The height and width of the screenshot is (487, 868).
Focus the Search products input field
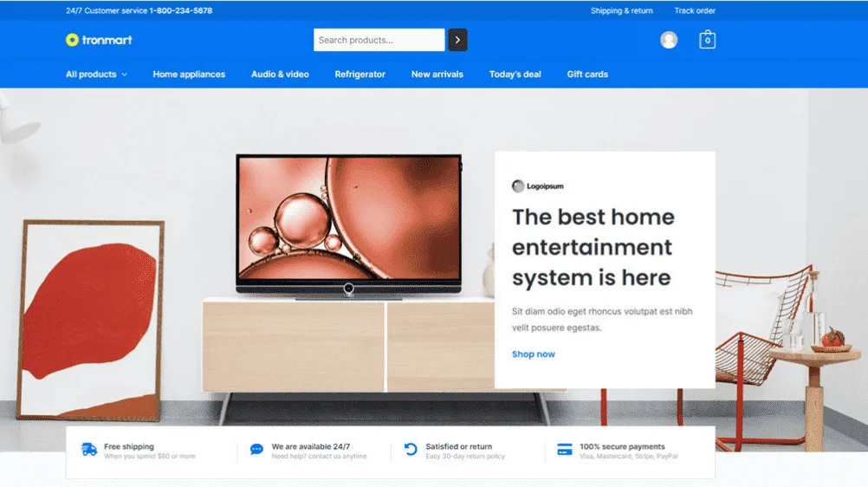379,40
